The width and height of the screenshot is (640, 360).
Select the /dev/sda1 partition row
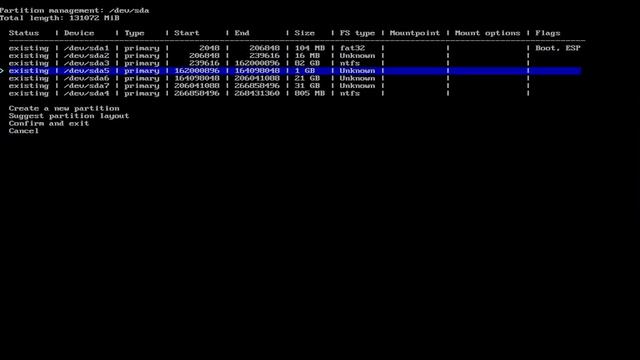[x=295, y=48]
